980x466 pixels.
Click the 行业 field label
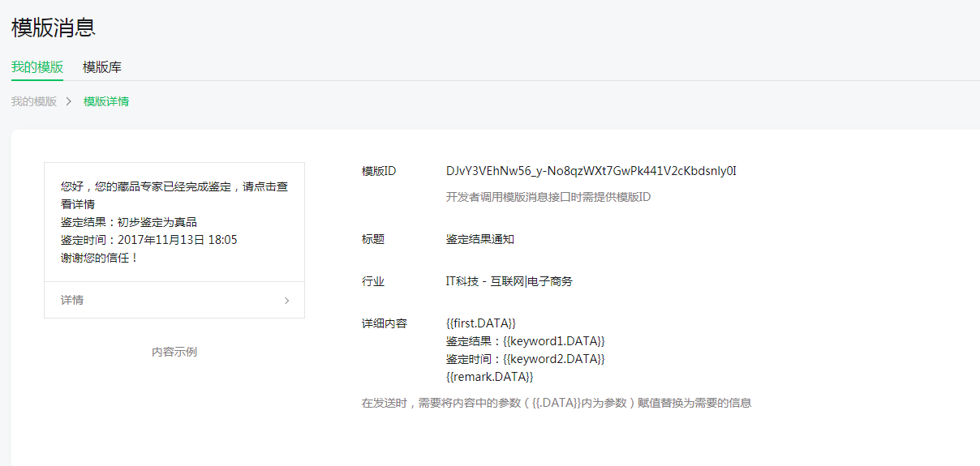[373, 281]
